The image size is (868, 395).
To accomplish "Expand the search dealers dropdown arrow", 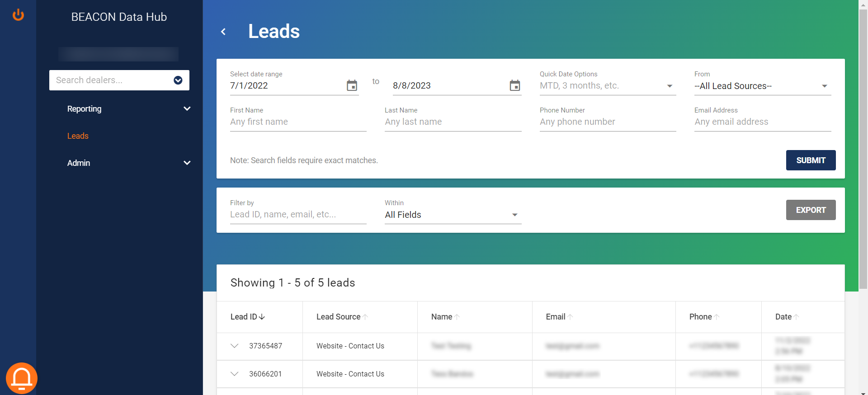I will [x=178, y=80].
